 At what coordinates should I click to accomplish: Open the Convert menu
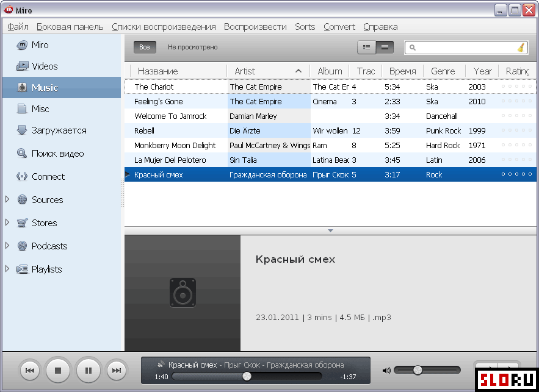click(339, 27)
